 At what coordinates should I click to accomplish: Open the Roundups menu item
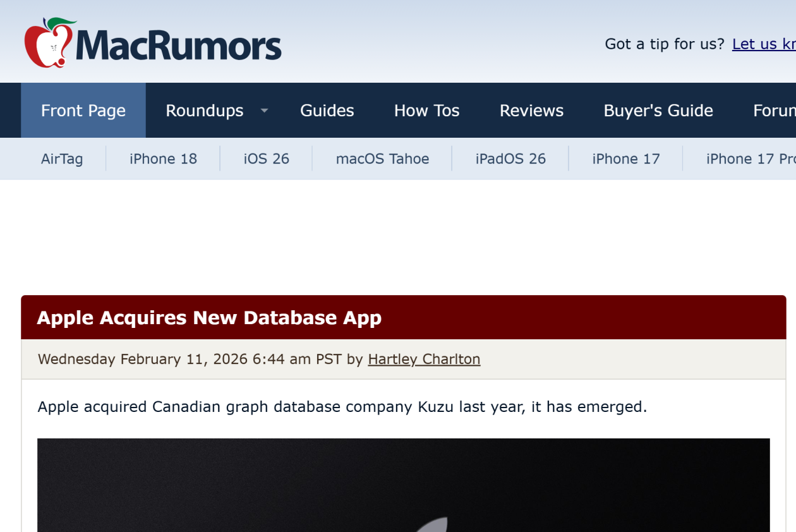coord(204,111)
